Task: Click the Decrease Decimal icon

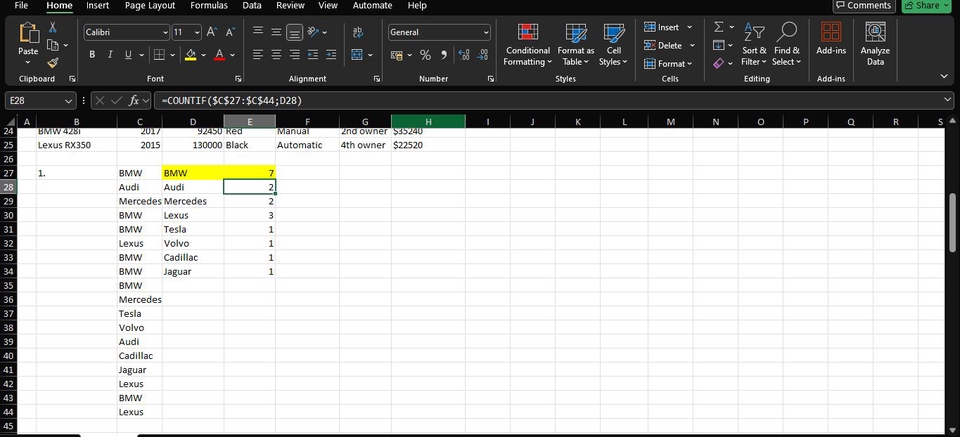Action: point(482,55)
